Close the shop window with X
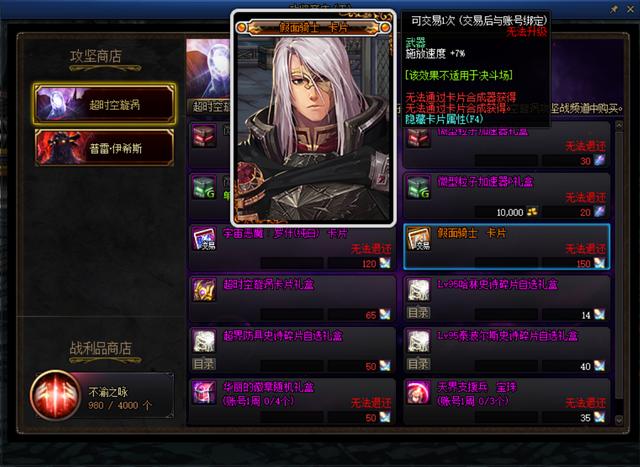 (x=629, y=9)
